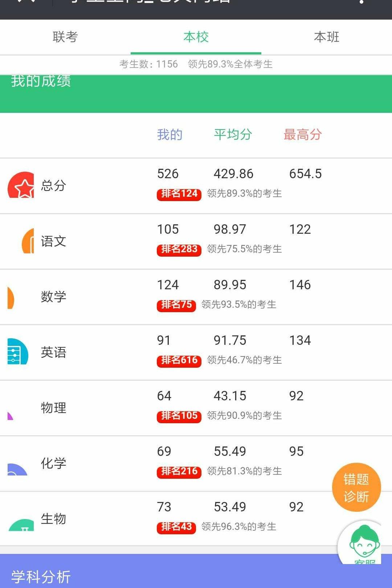
Task: Tap the 学科分析 section header
Action: pos(41,576)
